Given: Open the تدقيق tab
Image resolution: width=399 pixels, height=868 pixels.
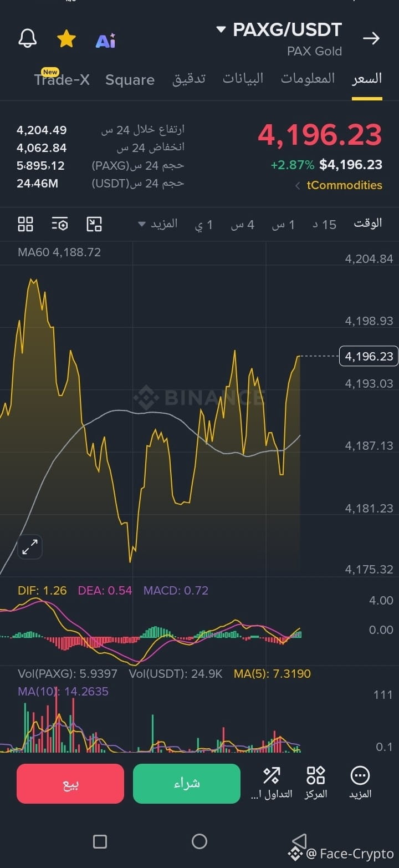Looking at the screenshot, I should [x=189, y=79].
